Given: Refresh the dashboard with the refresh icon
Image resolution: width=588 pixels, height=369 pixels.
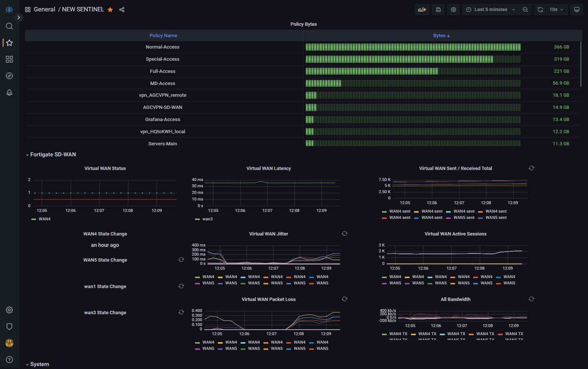Looking at the screenshot, I should tap(540, 10).
